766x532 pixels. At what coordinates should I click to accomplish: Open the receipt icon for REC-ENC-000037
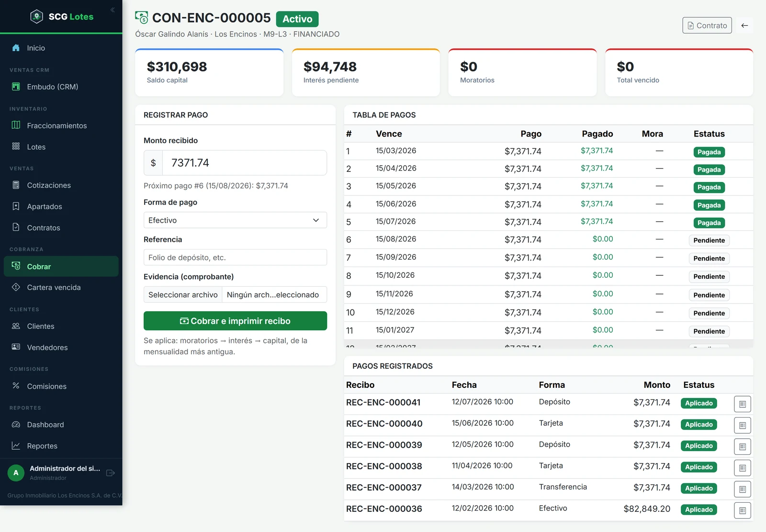(742, 489)
